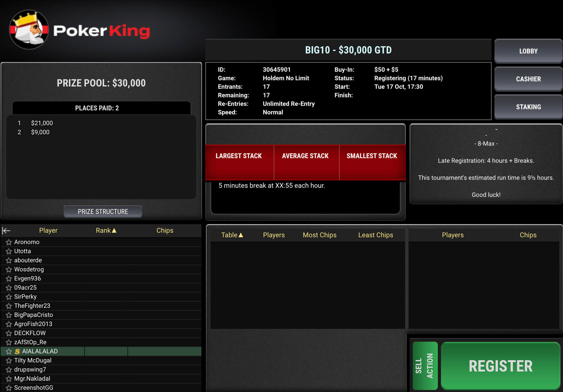Click the PokerKing crown logo
563x392 pixels.
(x=29, y=30)
